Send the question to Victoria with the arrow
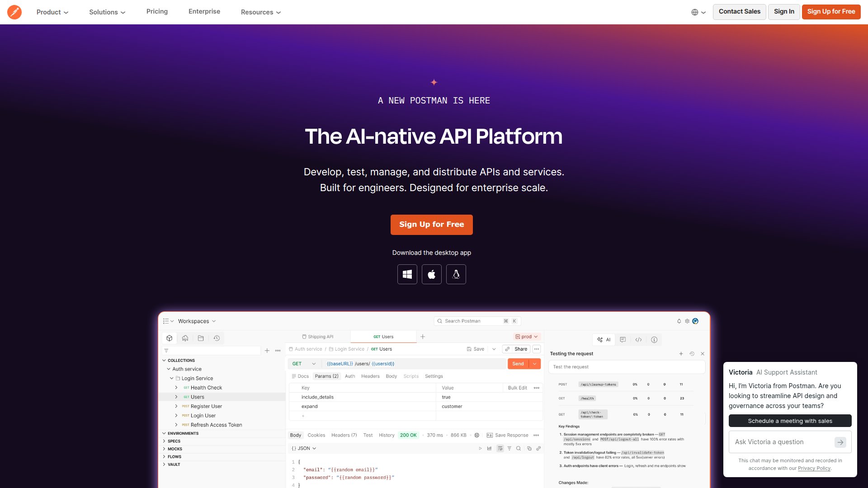The image size is (868, 488). point(840,442)
